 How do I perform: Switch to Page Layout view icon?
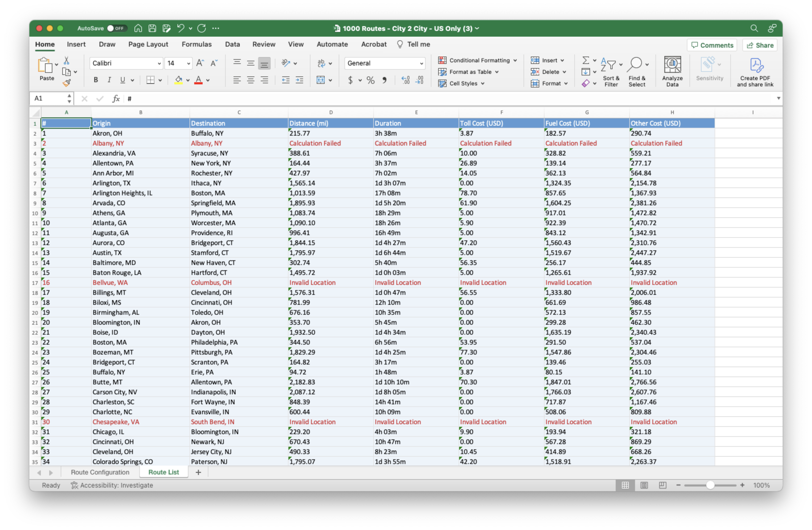click(x=644, y=485)
